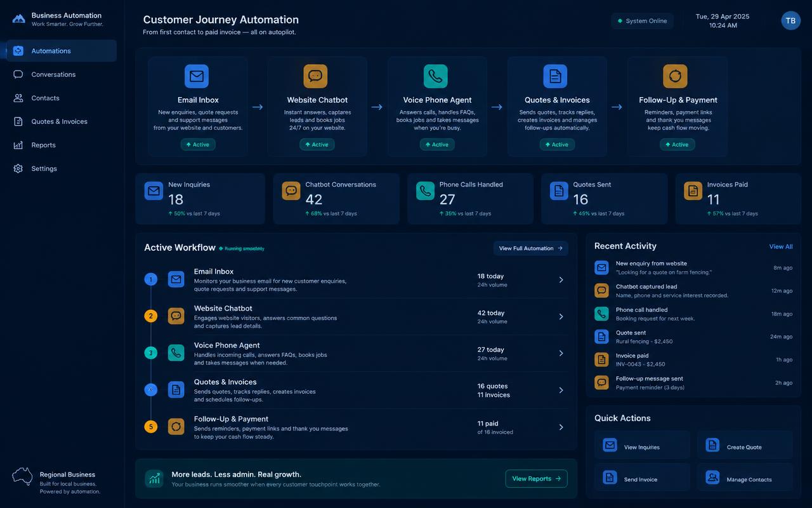Screen dimensions: 812x508
Task: Expand the Quotes & Invoices workflow row chevron
Action: 561,391
